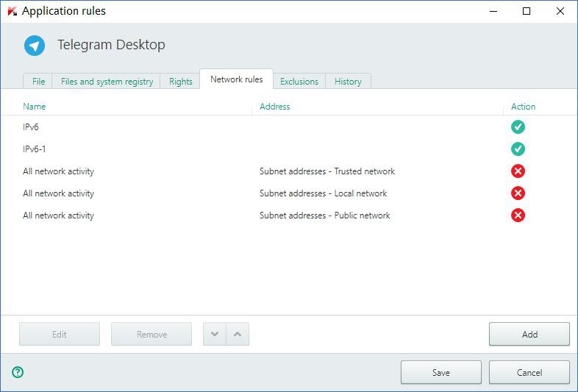Screen dimensions: 578x392
Task: Click the Edit button
Action: tap(60, 334)
